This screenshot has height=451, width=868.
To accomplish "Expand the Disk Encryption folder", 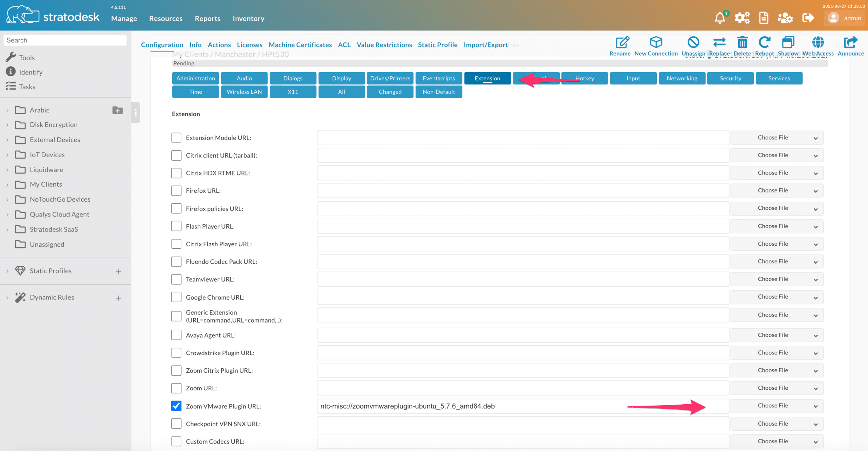I will 7,125.
